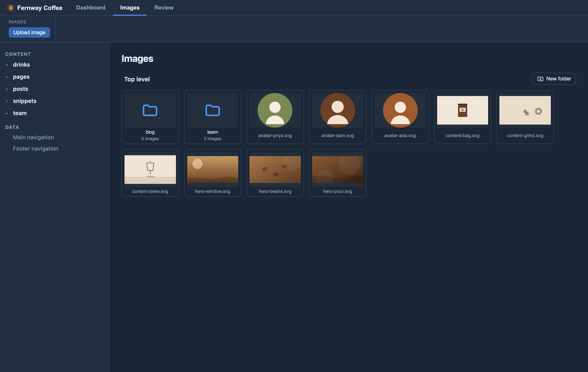
Task: Switch to the Review tab
Action: (164, 8)
